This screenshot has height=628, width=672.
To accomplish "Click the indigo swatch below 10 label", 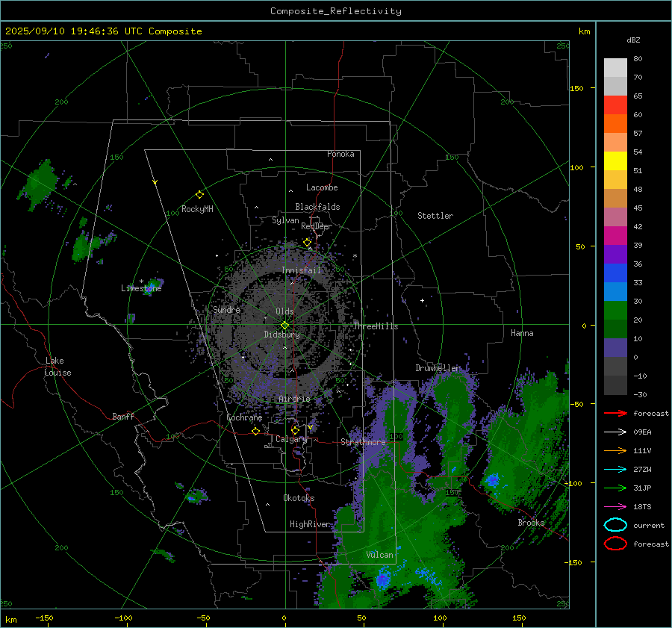I will (615, 348).
